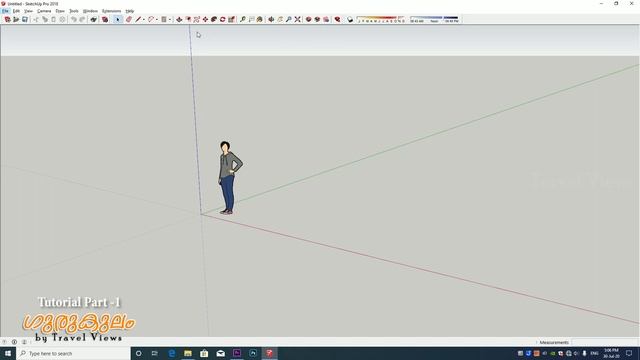
Task: Click the taskbar clock
Action: click(x=611, y=353)
